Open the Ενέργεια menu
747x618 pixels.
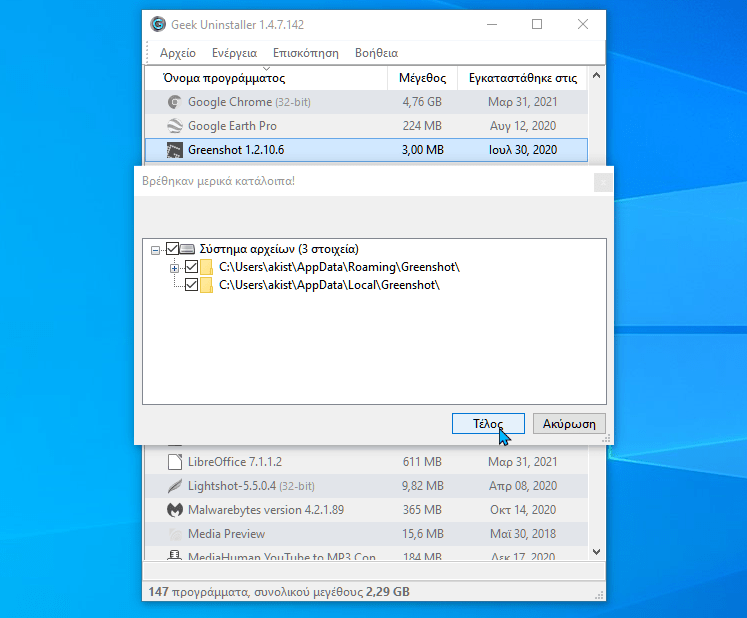(234, 53)
